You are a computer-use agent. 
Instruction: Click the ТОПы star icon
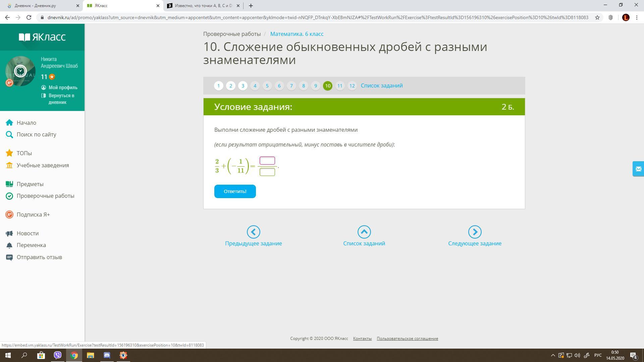pos(9,153)
